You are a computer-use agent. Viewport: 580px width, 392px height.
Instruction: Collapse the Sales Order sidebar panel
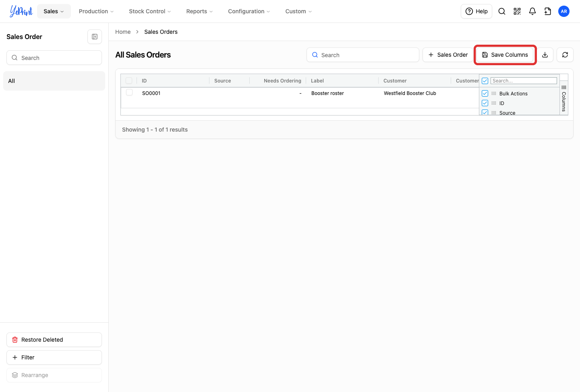(95, 37)
